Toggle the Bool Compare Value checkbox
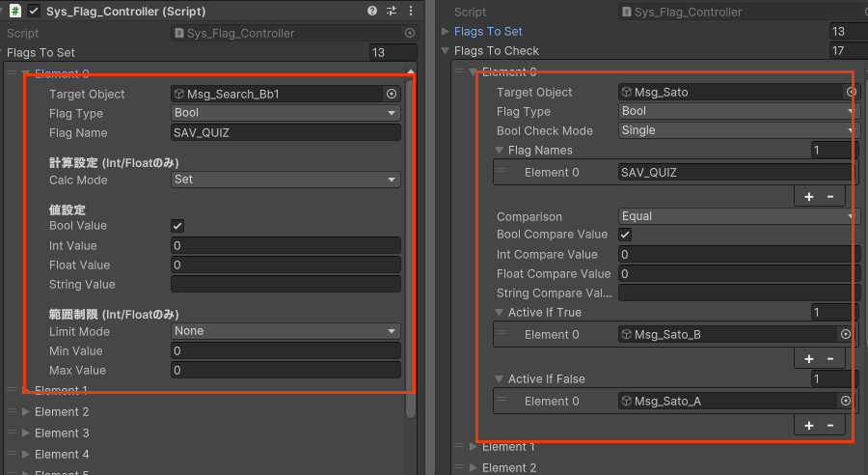The image size is (868, 475). coord(625,235)
